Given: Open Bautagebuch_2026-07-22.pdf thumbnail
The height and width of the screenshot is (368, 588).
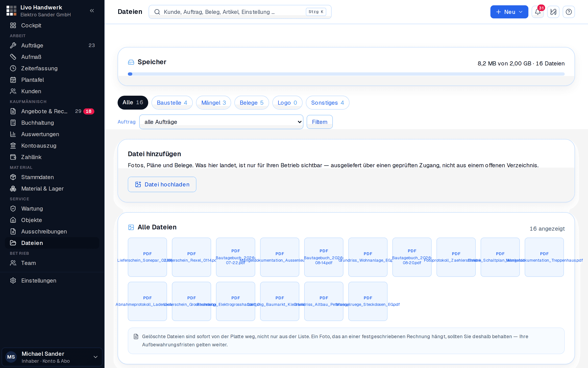Looking at the screenshot, I should point(235,257).
